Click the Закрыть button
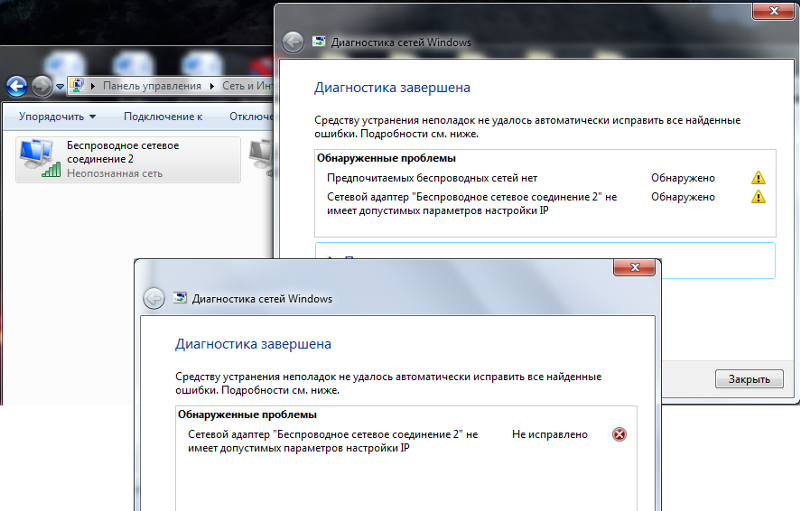The width and height of the screenshot is (800, 511). (x=749, y=379)
